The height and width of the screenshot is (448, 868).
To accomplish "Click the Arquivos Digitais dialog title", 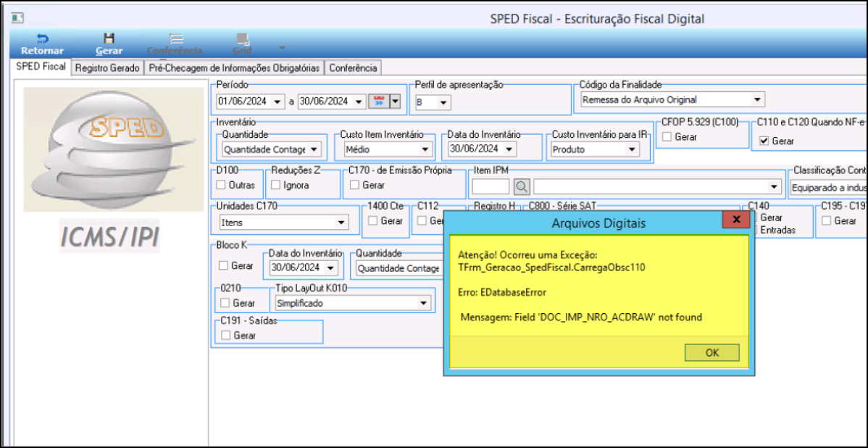I will pyautogui.click(x=598, y=223).
